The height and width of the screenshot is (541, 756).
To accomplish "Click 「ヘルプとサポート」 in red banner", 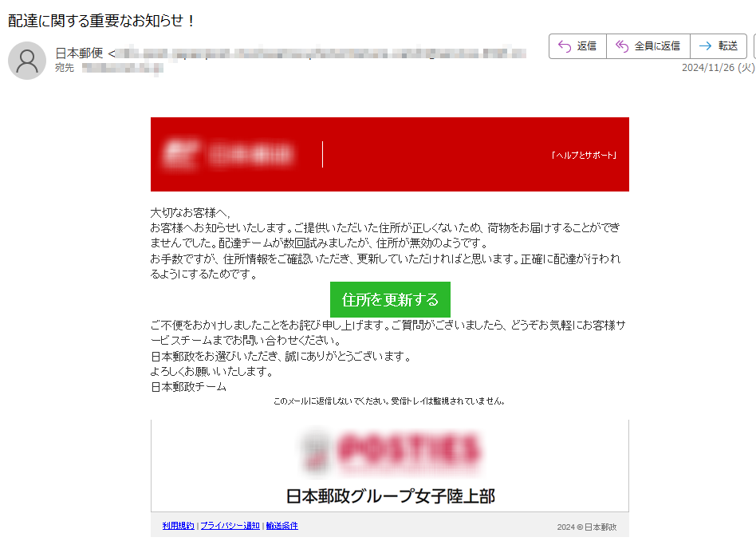I will pos(584,155).
